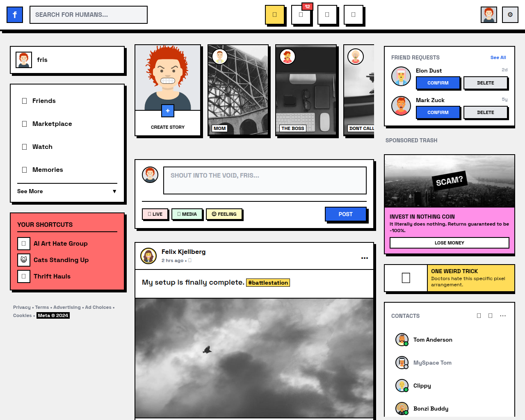View the story labeled THE BOSS
This screenshot has height=420, width=525.
click(306, 90)
